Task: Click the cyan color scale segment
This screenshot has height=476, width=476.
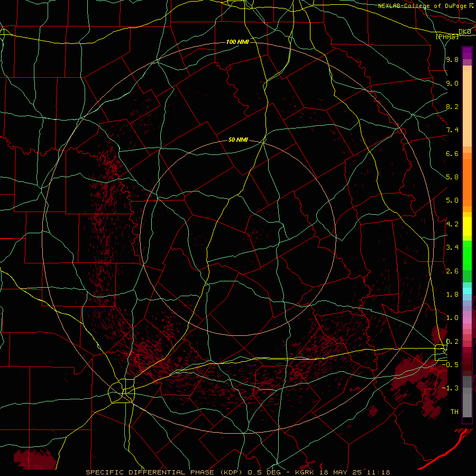Action: (467, 291)
